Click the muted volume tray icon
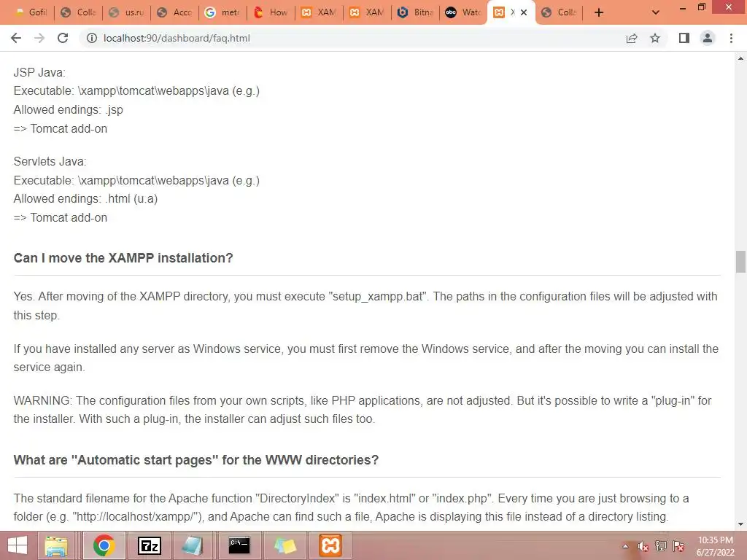This screenshot has width=747, height=560. 643,546
